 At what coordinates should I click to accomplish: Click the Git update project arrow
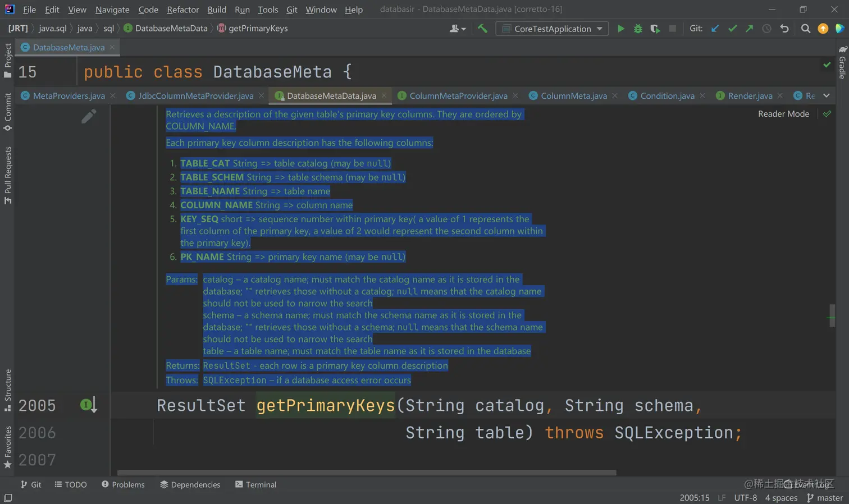coord(715,29)
